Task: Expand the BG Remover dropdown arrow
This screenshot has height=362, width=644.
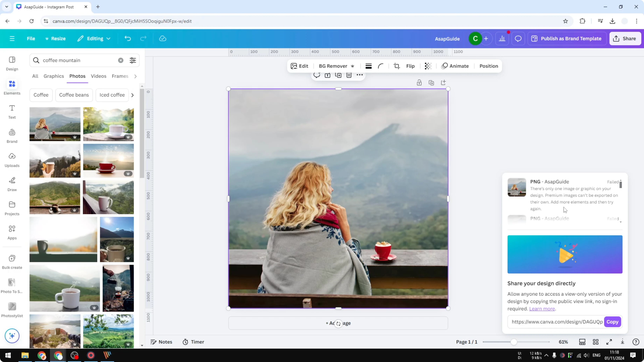Action: [353, 66]
